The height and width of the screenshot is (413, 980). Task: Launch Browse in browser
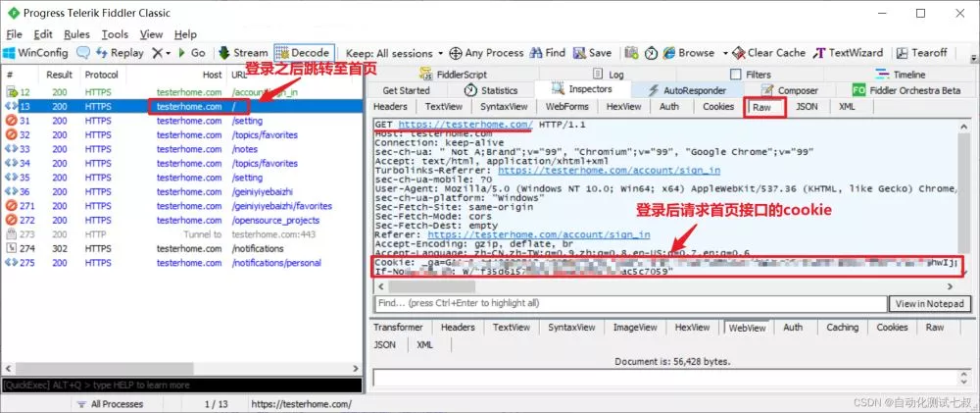(x=689, y=53)
